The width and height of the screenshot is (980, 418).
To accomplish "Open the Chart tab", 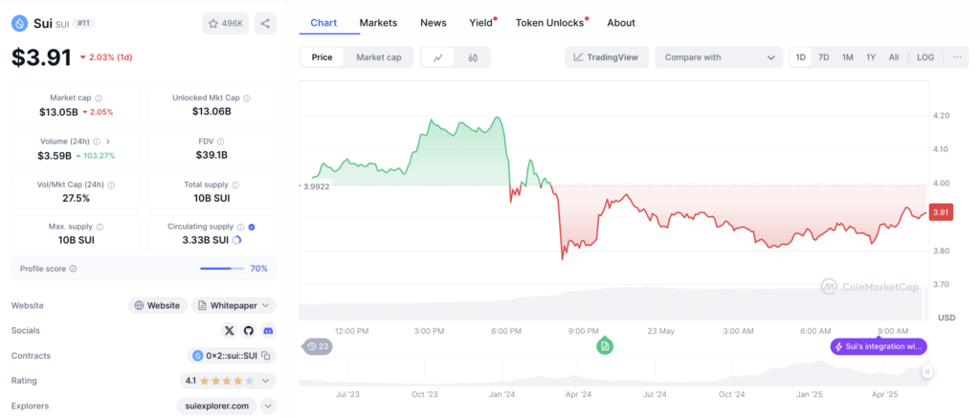I will point(323,23).
